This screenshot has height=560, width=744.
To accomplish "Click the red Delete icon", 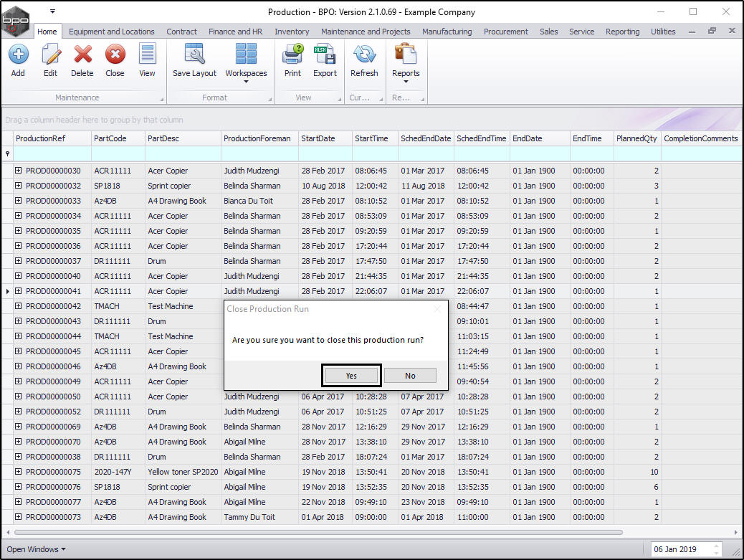I will pos(82,60).
